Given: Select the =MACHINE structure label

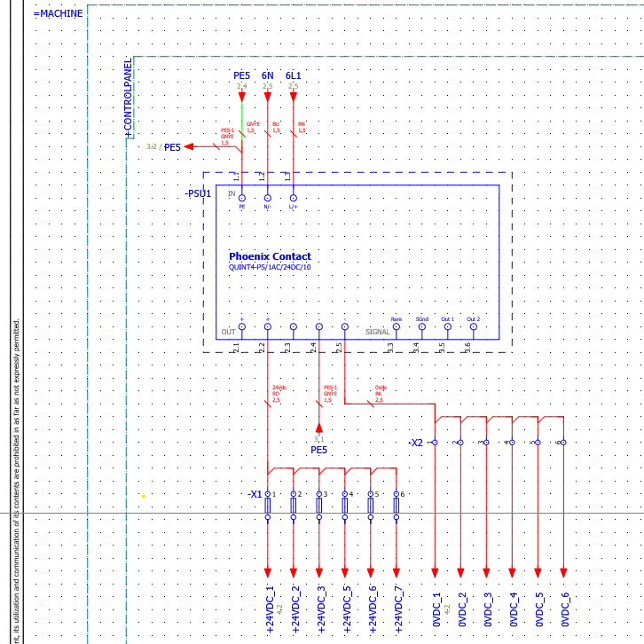Looking at the screenshot, I should tap(59, 13).
